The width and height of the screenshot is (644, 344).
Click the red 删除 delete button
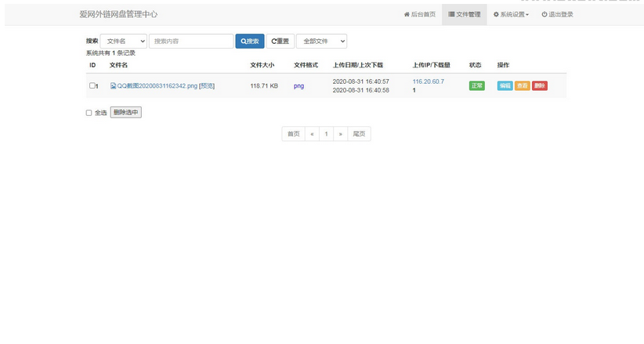(x=540, y=85)
